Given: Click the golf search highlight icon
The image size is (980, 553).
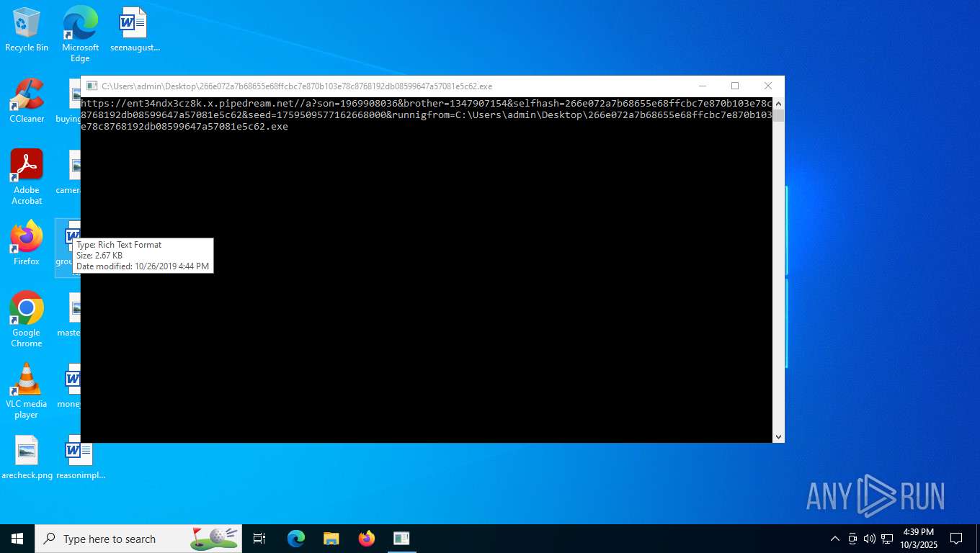Looking at the screenshot, I should [x=215, y=539].
